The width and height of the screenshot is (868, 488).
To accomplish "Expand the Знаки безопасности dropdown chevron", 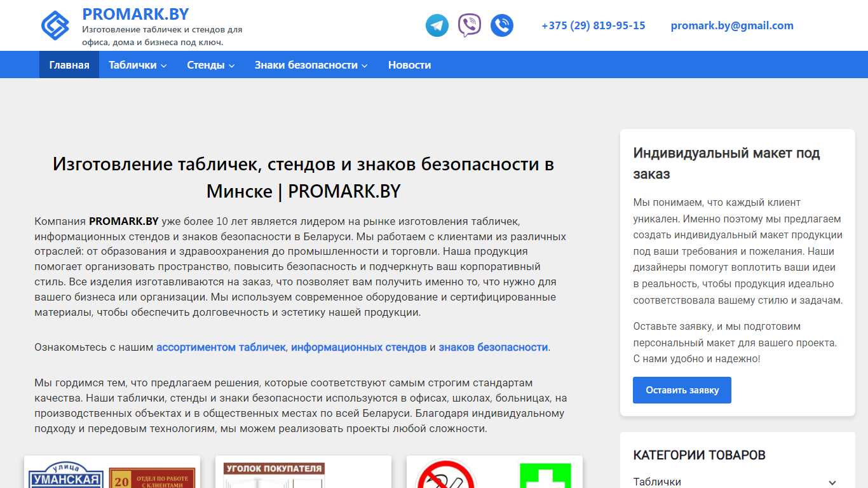I will 365,65.
